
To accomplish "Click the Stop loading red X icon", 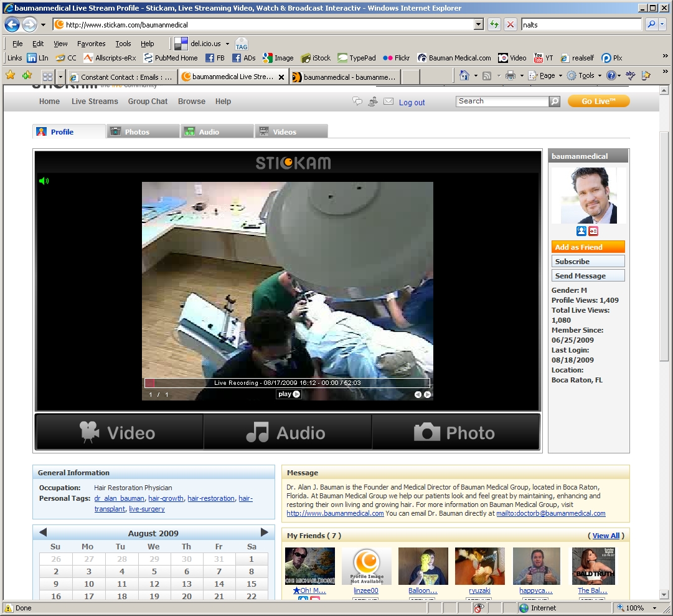I will [511, 24].
